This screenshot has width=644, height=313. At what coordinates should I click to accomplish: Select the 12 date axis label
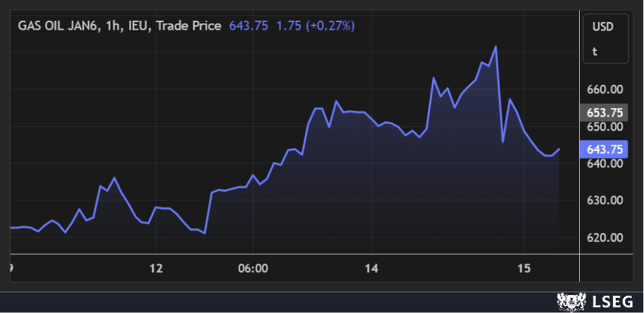tap(157, 269)
